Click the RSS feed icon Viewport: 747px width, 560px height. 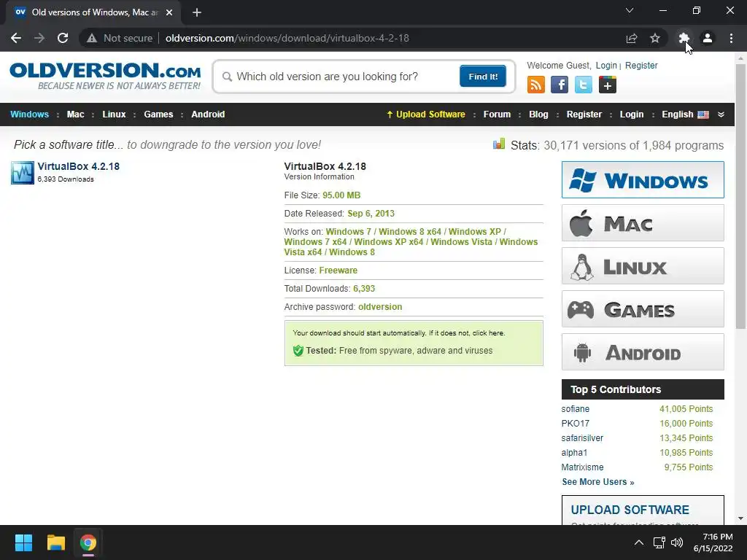pyautogui.click(x=536, y=85)
